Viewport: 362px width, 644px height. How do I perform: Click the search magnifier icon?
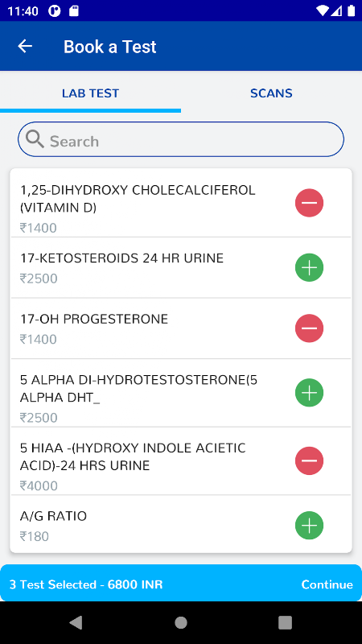click(x=35, y=139)
